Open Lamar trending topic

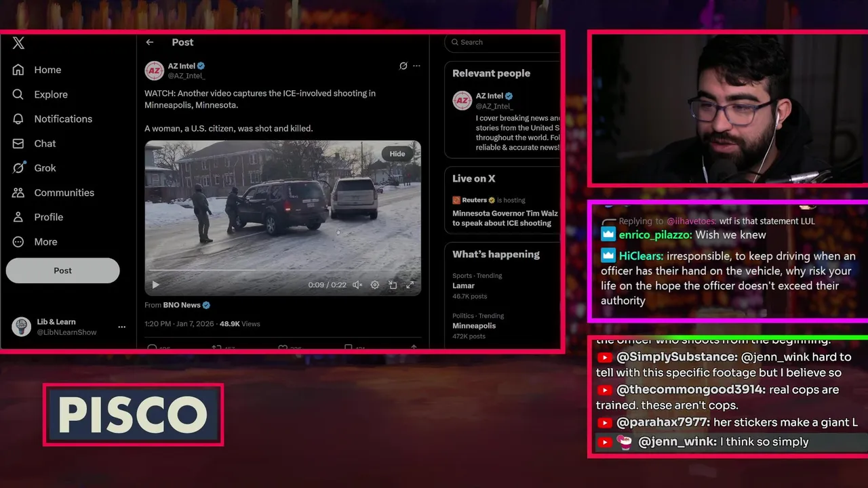(x=464, y=286)
